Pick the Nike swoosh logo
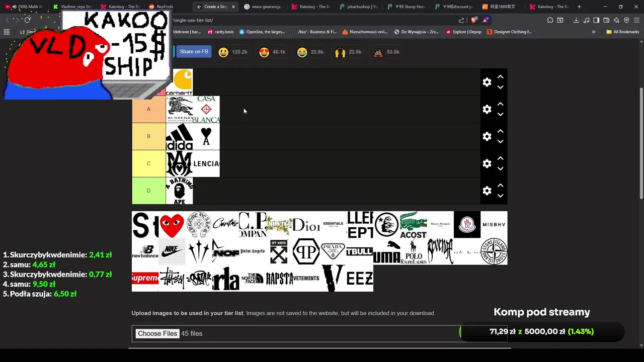This screenshot has width=644, height=362. coord(172,251)
